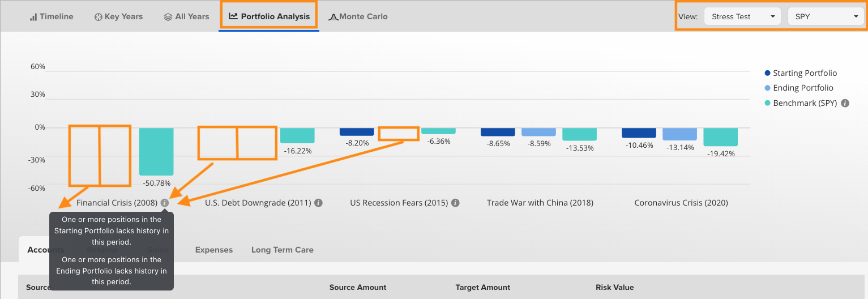Click info icon next to Financial Crisis (2008)
Screen dimensions: 868x299
pos(165,203)
